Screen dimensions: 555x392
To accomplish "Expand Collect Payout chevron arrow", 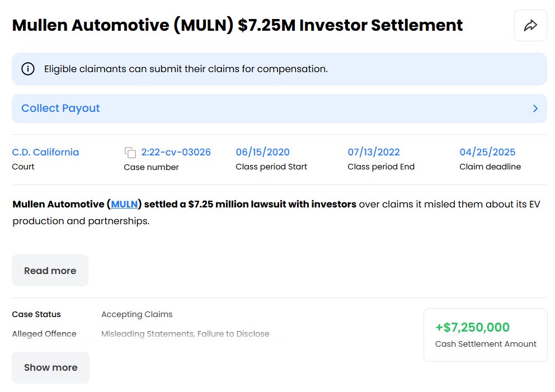I will 535,108.
